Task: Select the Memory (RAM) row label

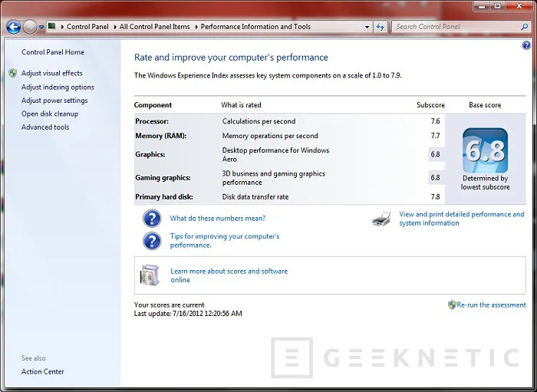Action: [x=160, y=136]
